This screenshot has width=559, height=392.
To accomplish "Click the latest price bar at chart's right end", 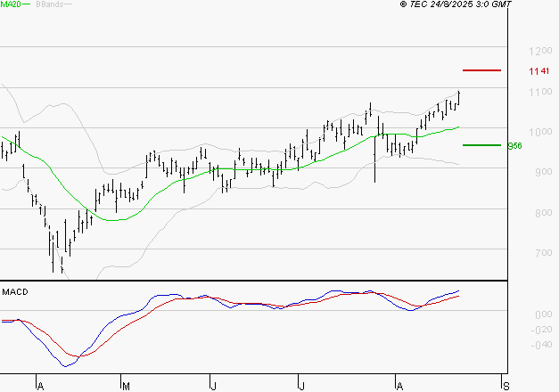I will pyautogui.click(x=459, y=96).
